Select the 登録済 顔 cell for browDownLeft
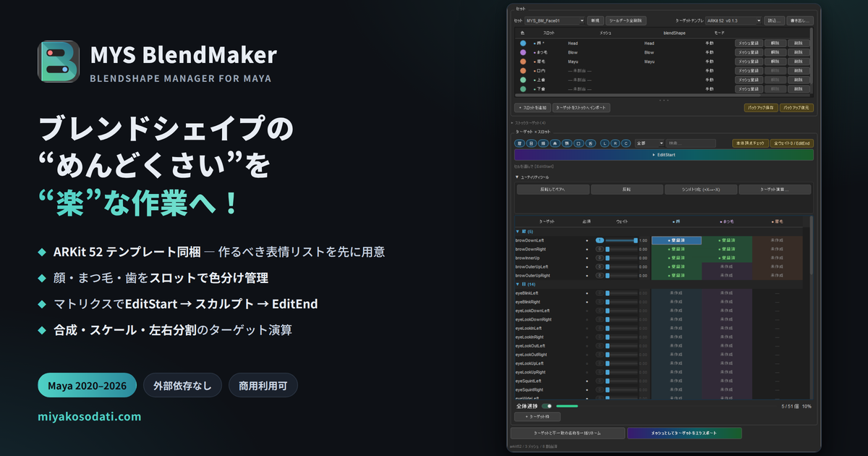This screenshot has width=868, height=456. coord(676,240)
